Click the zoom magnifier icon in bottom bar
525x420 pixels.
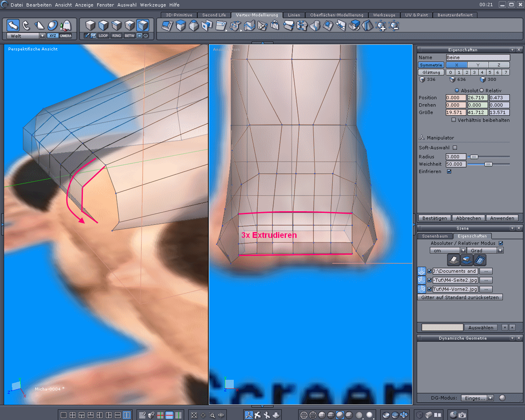[212, 415]
